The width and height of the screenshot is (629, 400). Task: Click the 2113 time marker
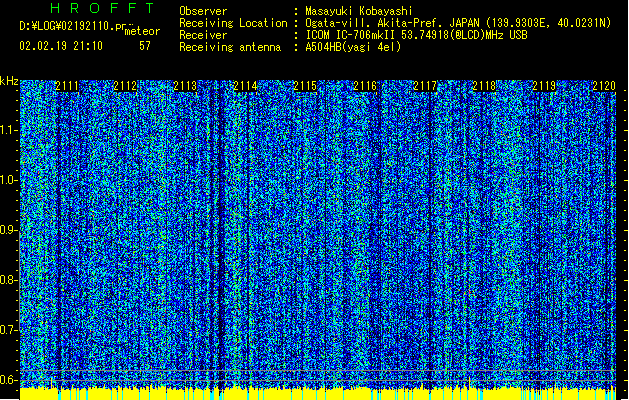[x=185, y=86]
